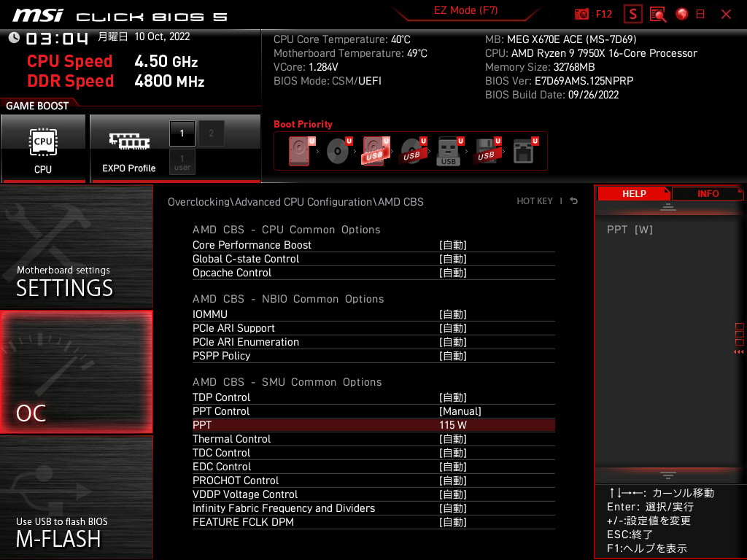Open Thermal Control setting
This screenshot has height=560, width=747.
coord(373,438)
